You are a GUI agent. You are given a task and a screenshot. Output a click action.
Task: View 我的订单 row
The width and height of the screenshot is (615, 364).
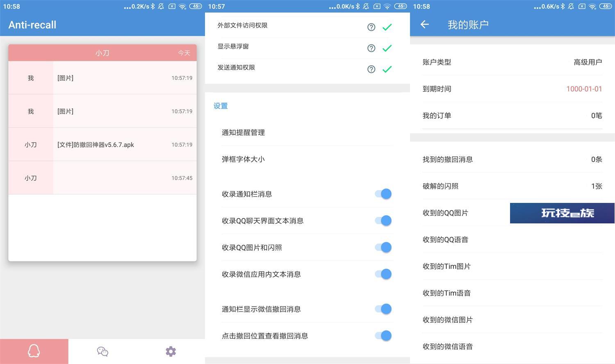point(512,116)
